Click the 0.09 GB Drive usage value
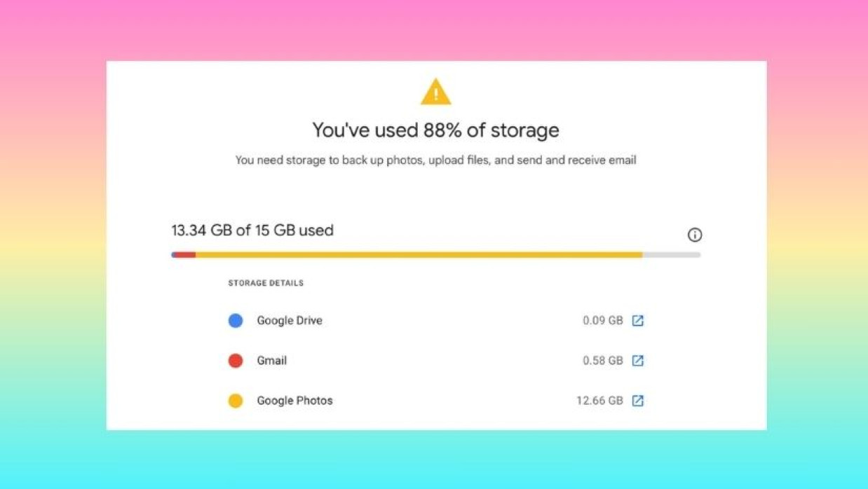The image size is (868, 489). 602,320
